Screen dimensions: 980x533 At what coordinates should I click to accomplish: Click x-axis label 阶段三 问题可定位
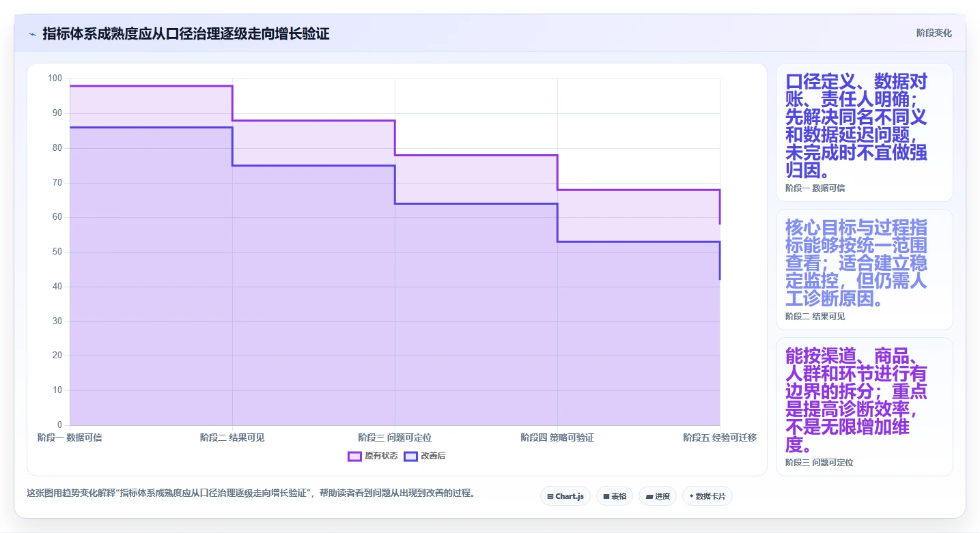tap(395, 437)
